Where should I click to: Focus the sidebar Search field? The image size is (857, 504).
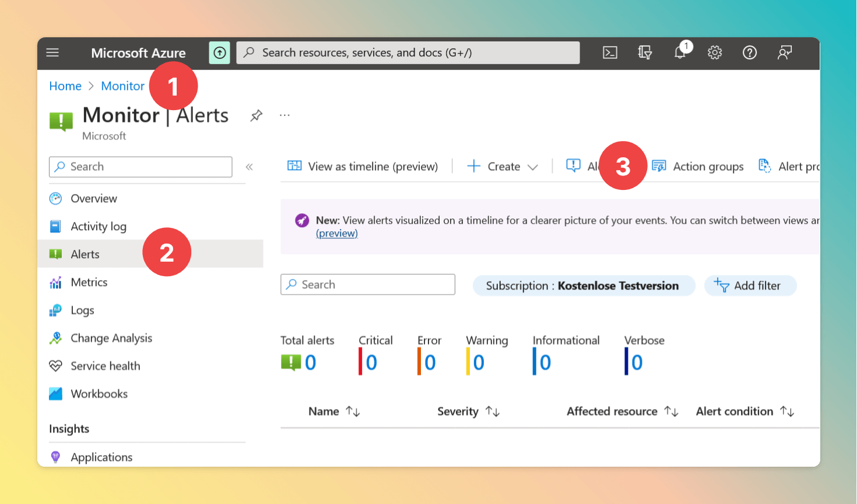tap(141, 167)
